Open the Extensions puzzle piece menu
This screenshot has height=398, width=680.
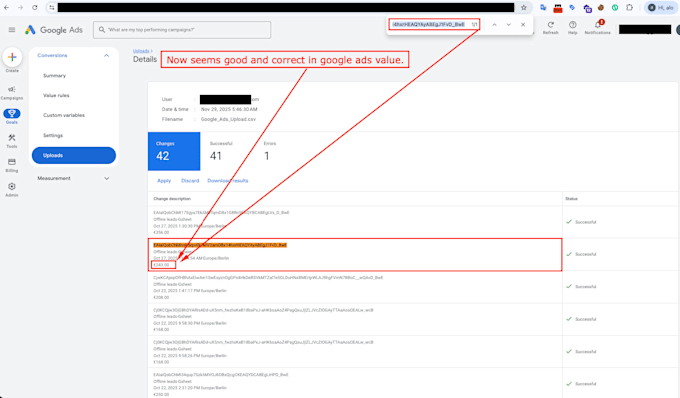tap(629, 7)
